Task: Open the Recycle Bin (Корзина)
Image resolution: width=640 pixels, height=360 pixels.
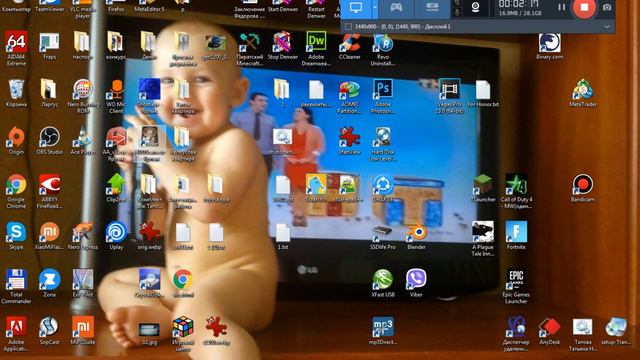Action: (x=16, y=93)
